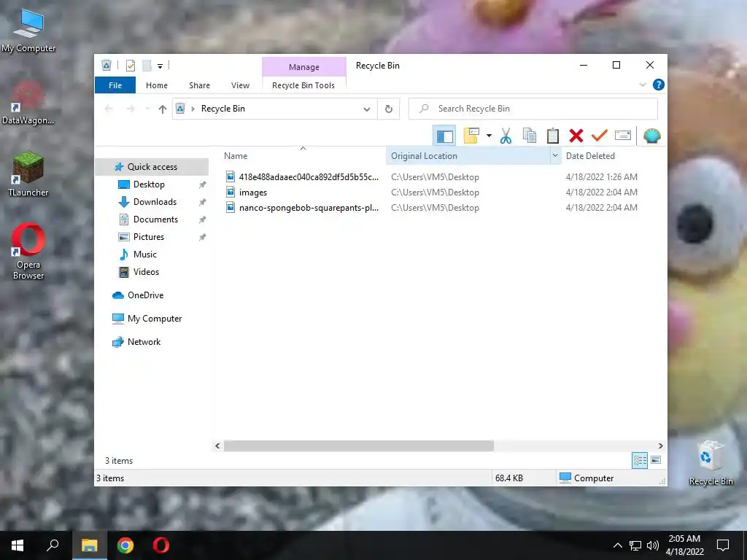Click the Search Recycle Bin field
The image size is (747, 560).
533,109
